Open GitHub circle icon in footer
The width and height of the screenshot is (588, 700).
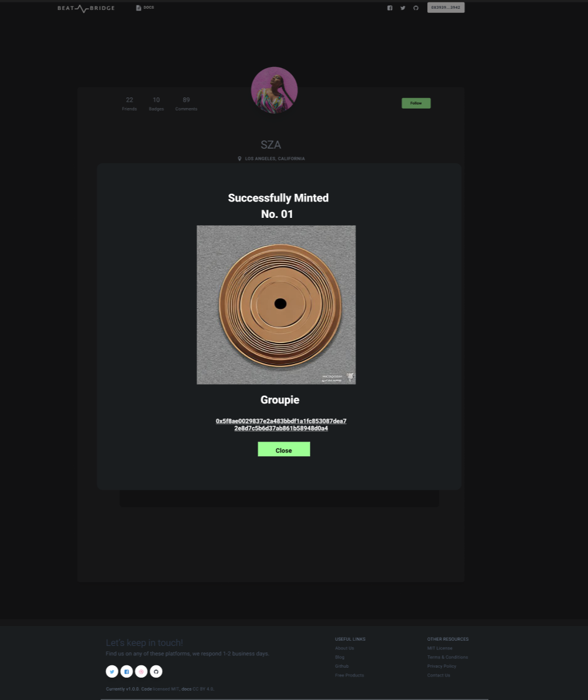pyautogui.click(x=156, y=671)
